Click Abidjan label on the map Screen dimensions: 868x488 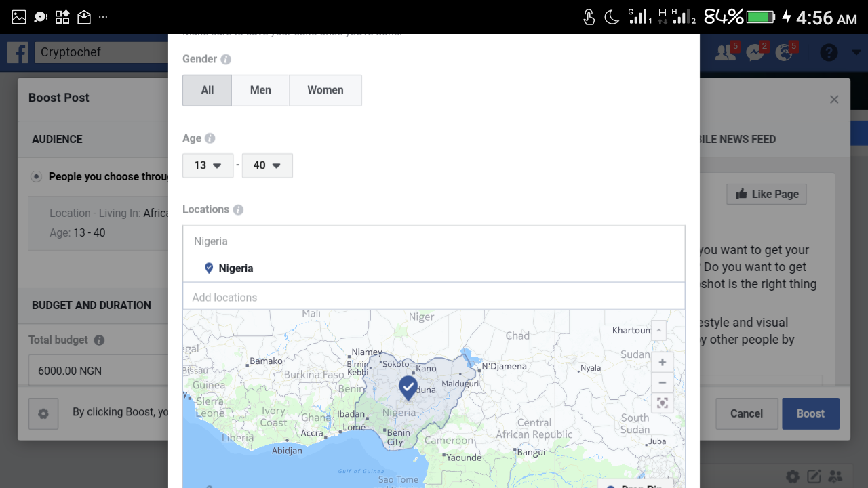[x=287, y=451]
